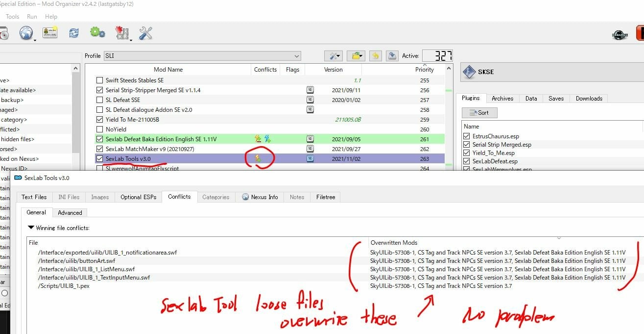Click calendar flag icon on Sexlab Defeat Baka row
The height and width of the screenshot is (334, 644).
310,139
